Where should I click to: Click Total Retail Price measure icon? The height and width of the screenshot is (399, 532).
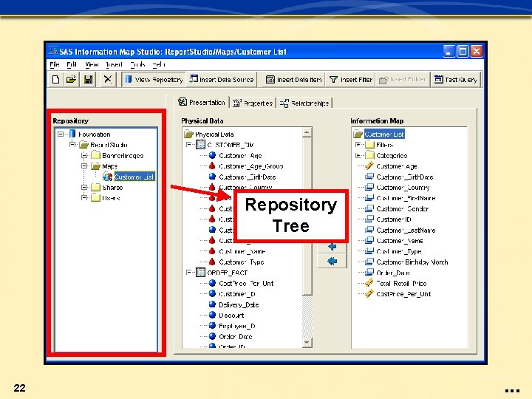pos(369,283)
